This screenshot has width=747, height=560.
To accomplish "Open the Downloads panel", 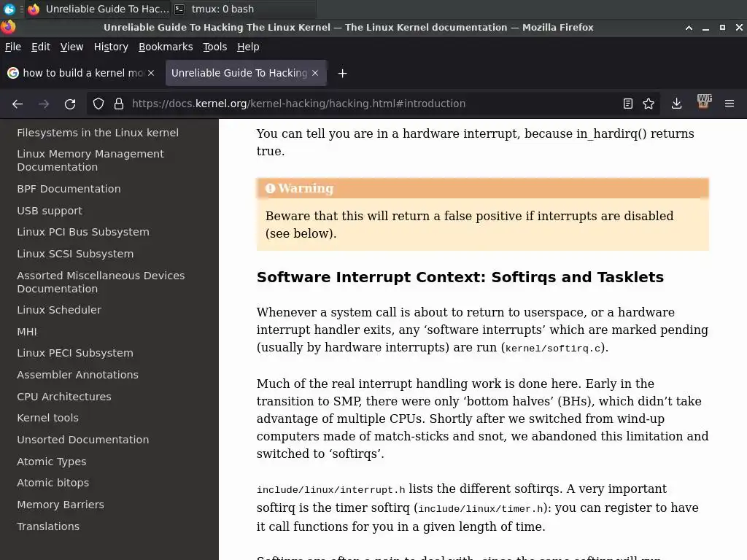I will [676, 104].
